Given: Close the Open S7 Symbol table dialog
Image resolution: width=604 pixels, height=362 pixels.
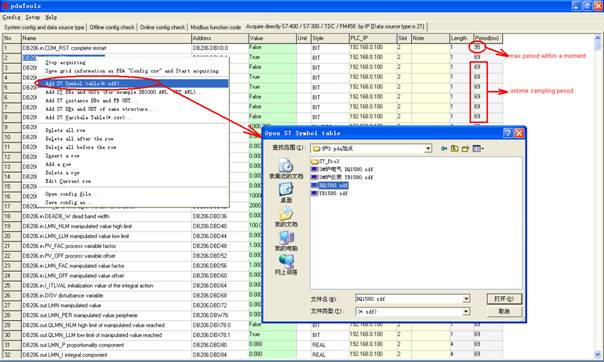Looking at the screenshot, I should [519, 133].
